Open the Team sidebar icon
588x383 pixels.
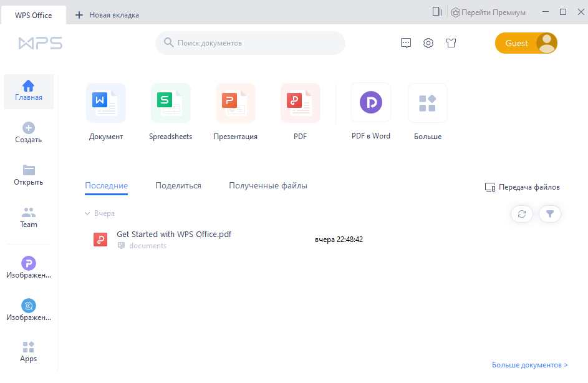coord(29,213)
